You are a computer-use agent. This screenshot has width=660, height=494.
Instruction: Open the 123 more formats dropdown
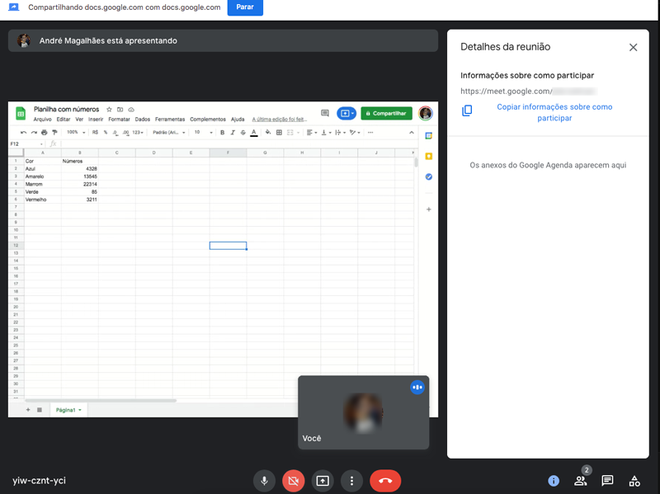138,133
